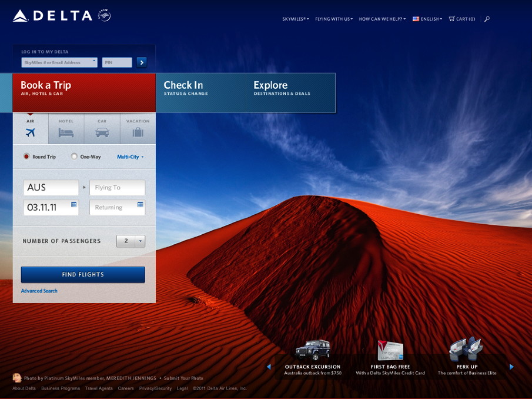The height and width of the screenshot is (399, 532).
Task: Click Perk Up promo title
Action: point(467,367)
